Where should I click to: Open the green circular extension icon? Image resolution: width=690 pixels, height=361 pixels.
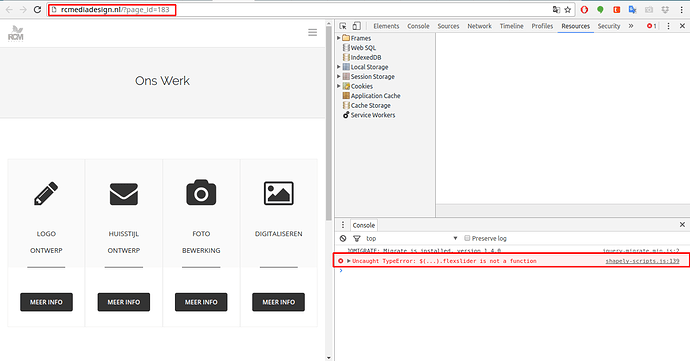(600, 9)
